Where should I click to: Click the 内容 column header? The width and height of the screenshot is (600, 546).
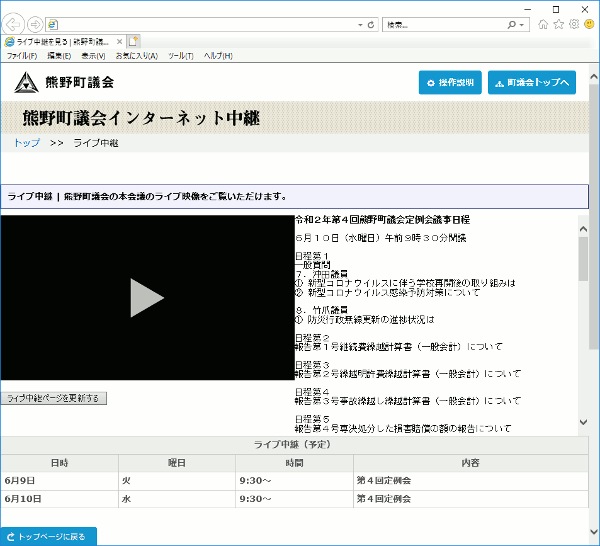[x=471, y=463]
